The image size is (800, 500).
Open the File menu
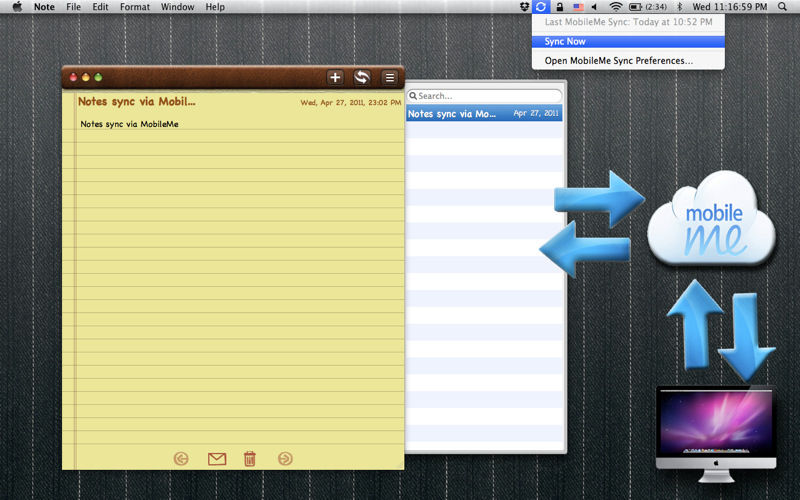point(73,7)
